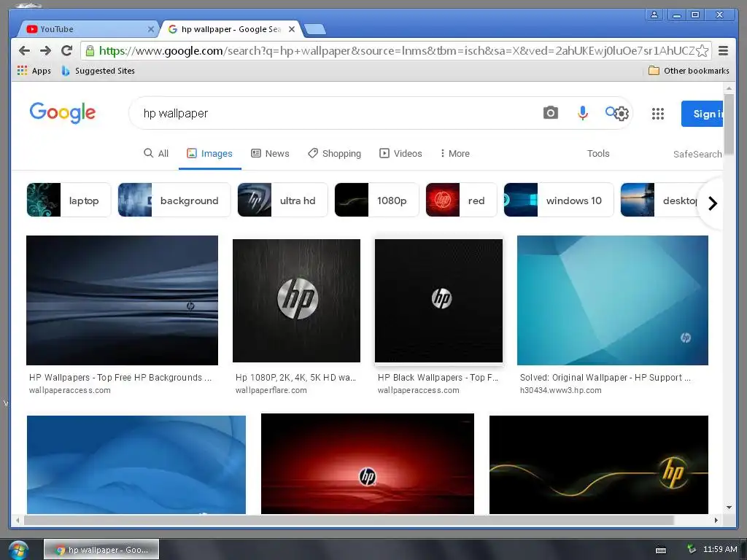
Task: Search by image using the camera icon
Action: click(550, 113)
